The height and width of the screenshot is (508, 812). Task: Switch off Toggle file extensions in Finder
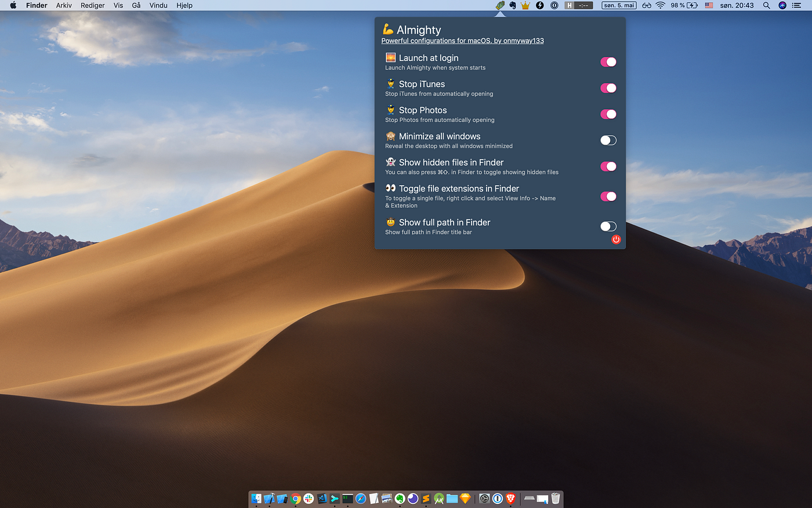coord(608,196)
